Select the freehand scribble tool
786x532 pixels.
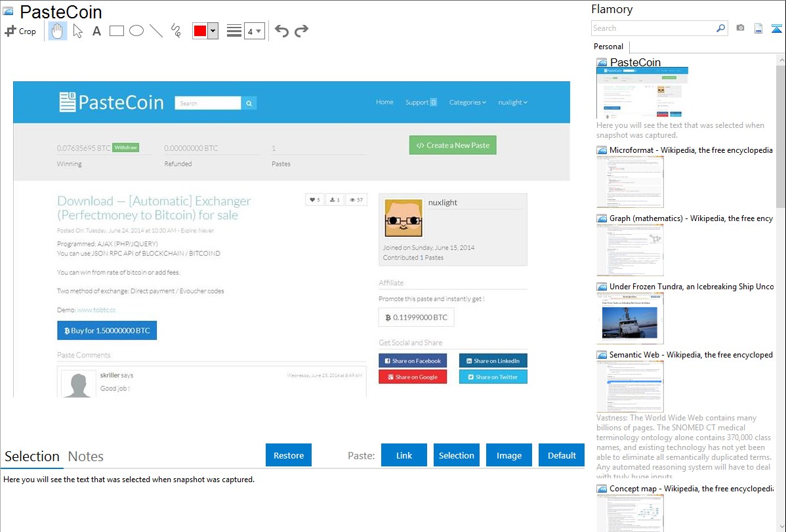176,31
